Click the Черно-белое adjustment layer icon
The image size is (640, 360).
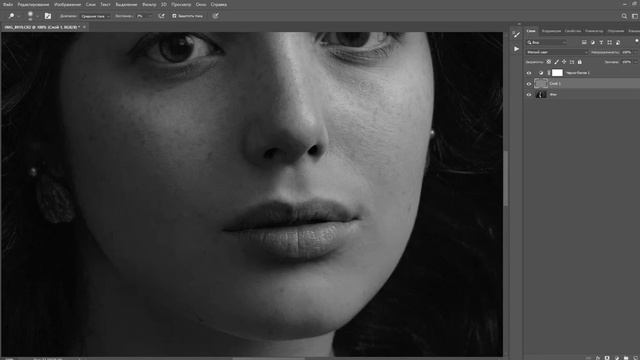[541, 73]
